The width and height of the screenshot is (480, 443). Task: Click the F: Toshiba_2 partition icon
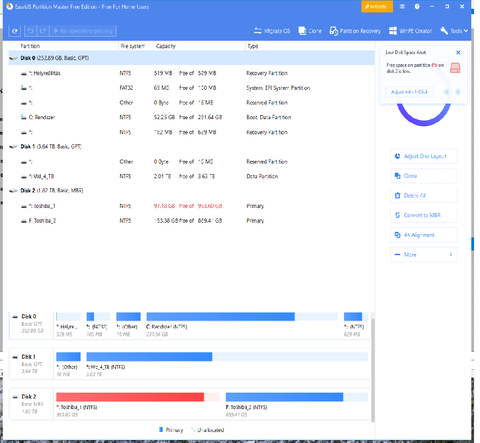point(24,221)
